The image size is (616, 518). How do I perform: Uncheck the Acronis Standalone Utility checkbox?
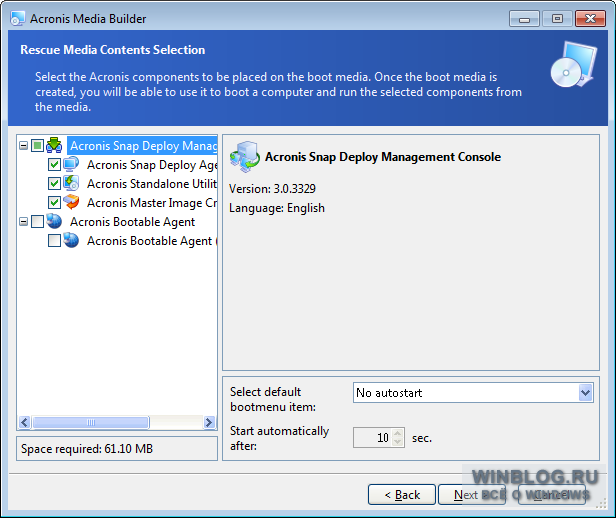pos(54,183)
